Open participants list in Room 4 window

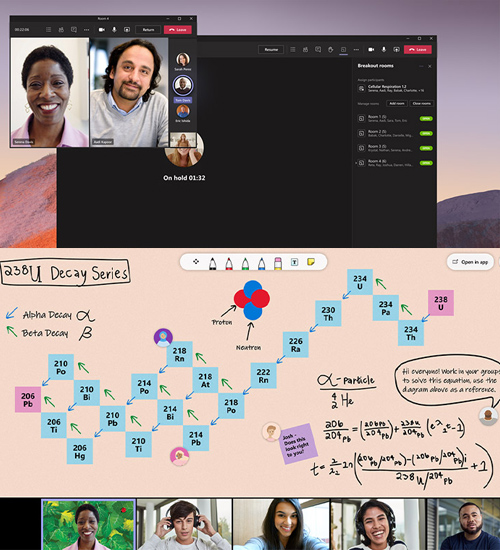coord(48,30)
